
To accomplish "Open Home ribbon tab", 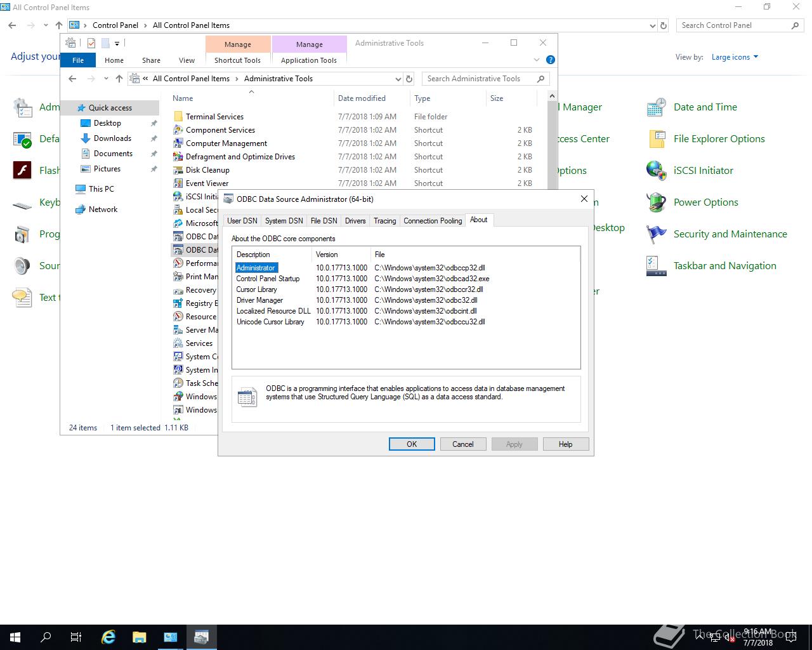I will pos(114,60).
